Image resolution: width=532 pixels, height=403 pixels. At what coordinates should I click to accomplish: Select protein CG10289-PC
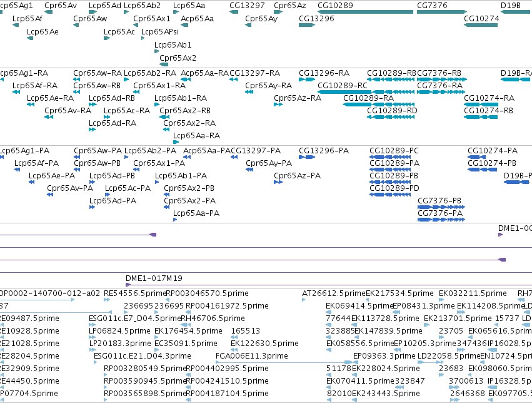coord(394,151)
